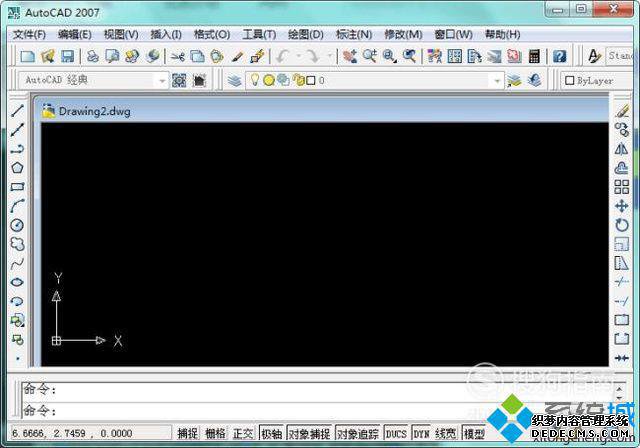This screenshot has width=640, height=448.
Task: Open the text style dropdown beside the A icon
Action: (x=622, y=55)
